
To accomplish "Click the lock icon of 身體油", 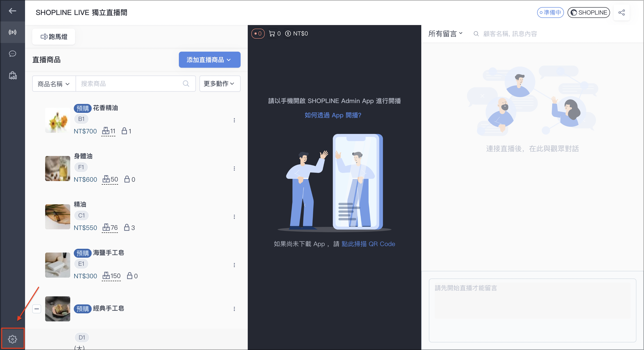I will coord(127,179).
